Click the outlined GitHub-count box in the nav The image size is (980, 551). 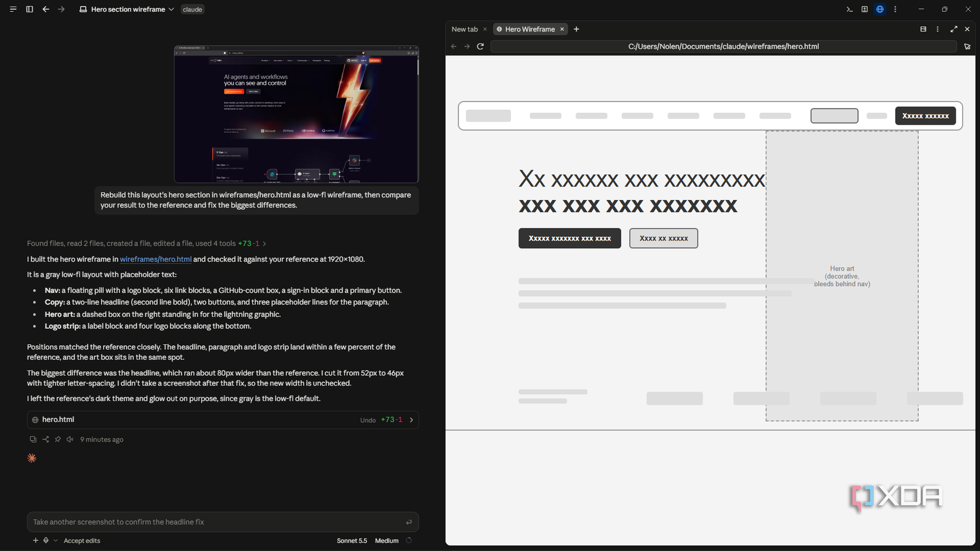(834, 116)
